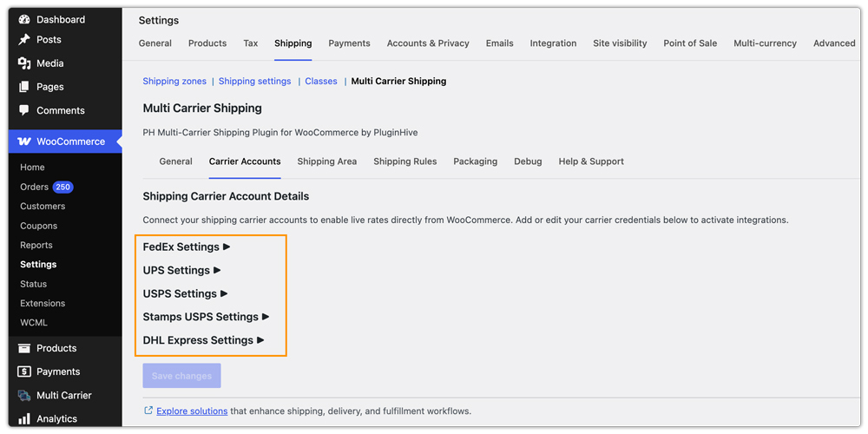Open the Tax settings tab
Screen dimensions: 868x434
tap(251, 43)
